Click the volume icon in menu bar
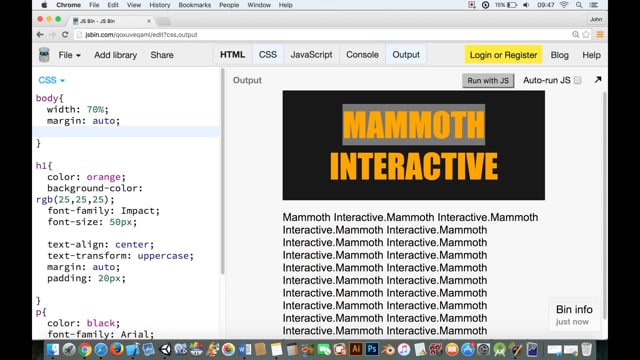Image resolution: width=640 pixels, height=360 pixels. click(x=527, y=5)
